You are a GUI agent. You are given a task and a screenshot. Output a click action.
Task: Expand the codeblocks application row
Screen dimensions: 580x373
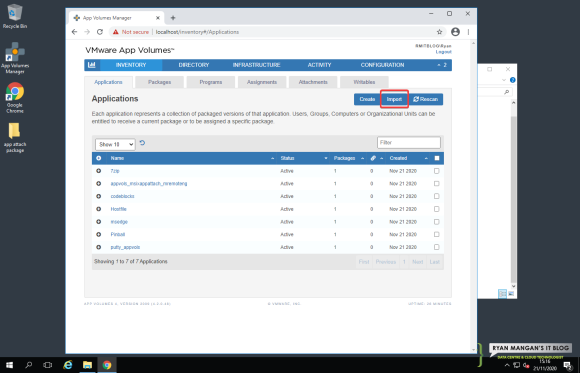coord(98,196)
